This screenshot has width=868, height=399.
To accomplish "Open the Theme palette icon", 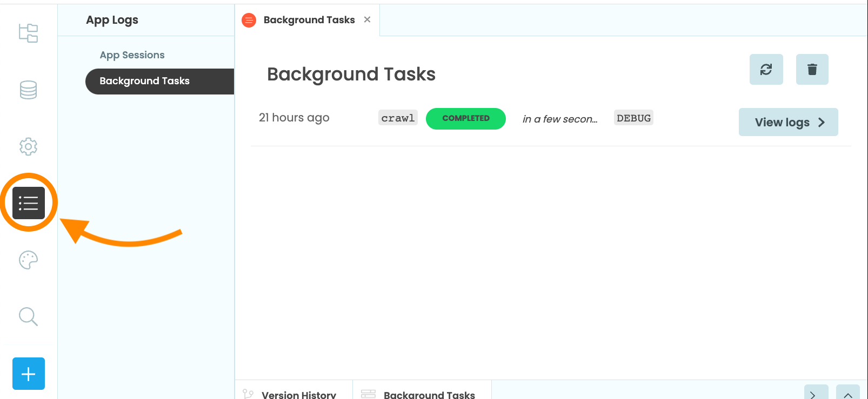I will pos(28,260).
